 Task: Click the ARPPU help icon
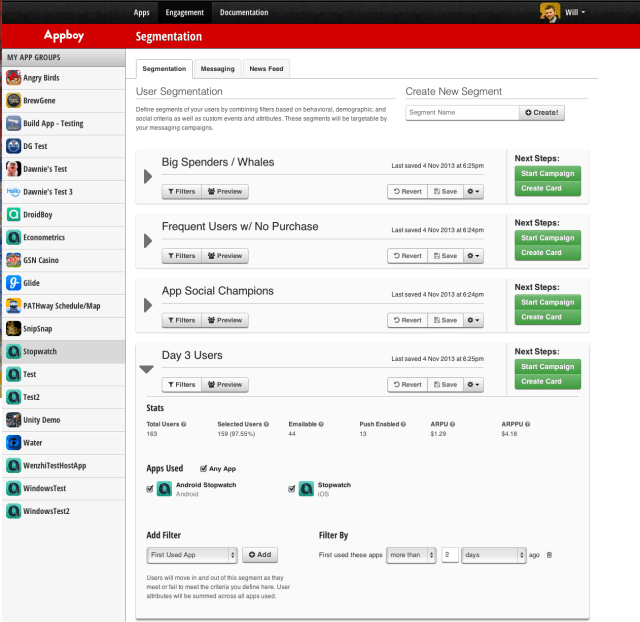(x=527, y=424)
